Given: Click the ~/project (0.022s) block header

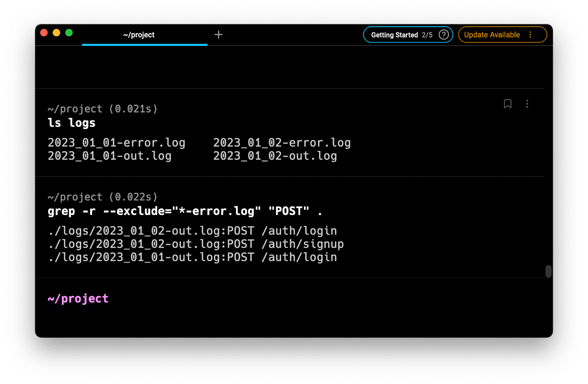Looking at the screenshot, I should pyautogui.click(x=103, y=197).
